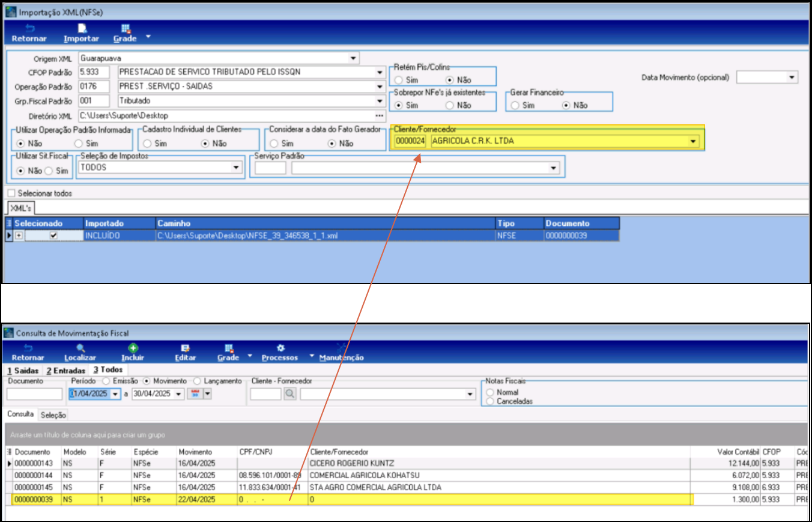Click the CFOP Padrão code field 5.933
This screenshot has width=812, height=522.
click(x=94, y=72)
